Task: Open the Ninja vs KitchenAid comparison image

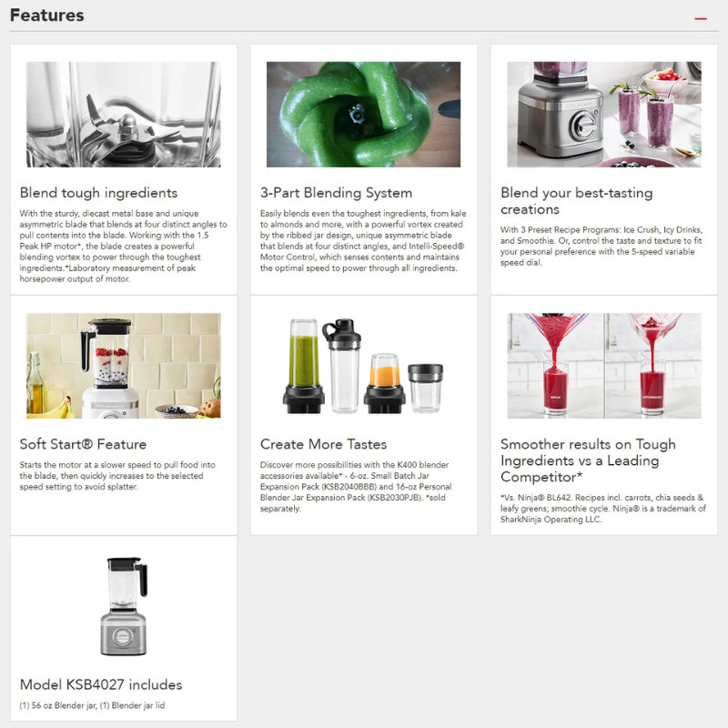Action: (604, 366)
